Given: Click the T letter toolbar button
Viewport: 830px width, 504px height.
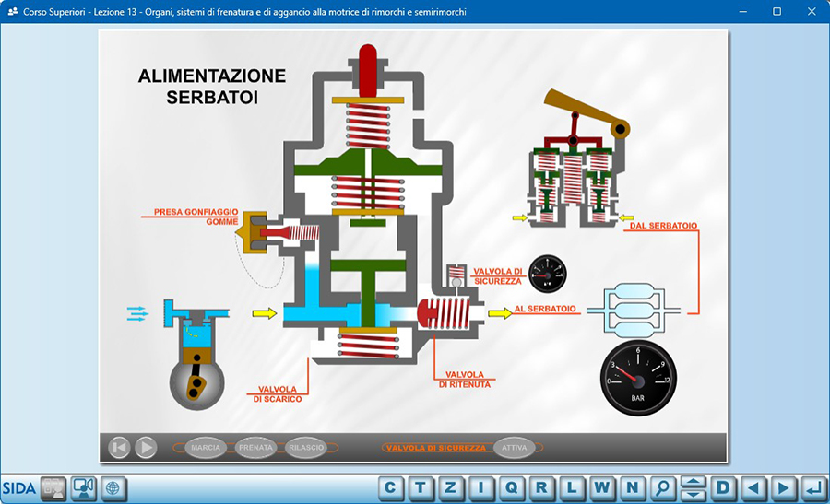Looking at the screenshot, I should (x=421, y=487).
